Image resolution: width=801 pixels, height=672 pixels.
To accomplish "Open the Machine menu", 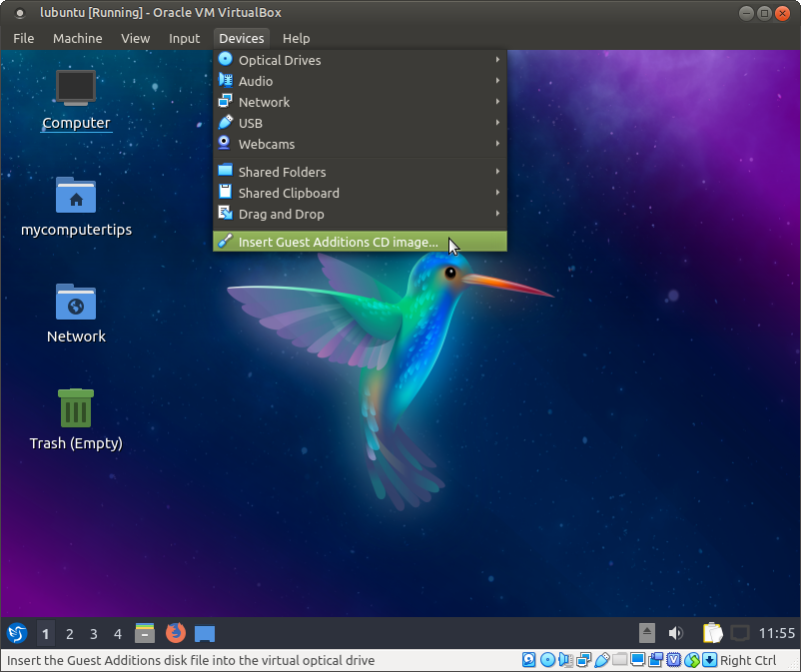I will [78, 38].
